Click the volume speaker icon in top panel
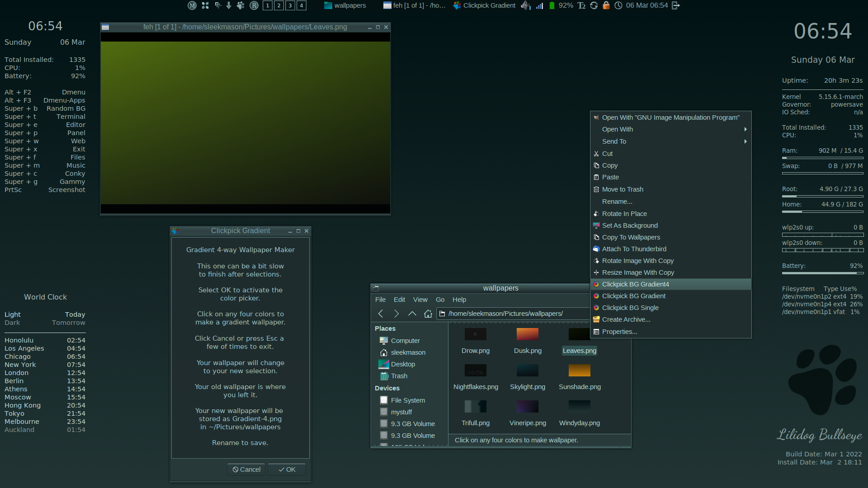Screen dimensions: 868x488 tap(525, 5)
